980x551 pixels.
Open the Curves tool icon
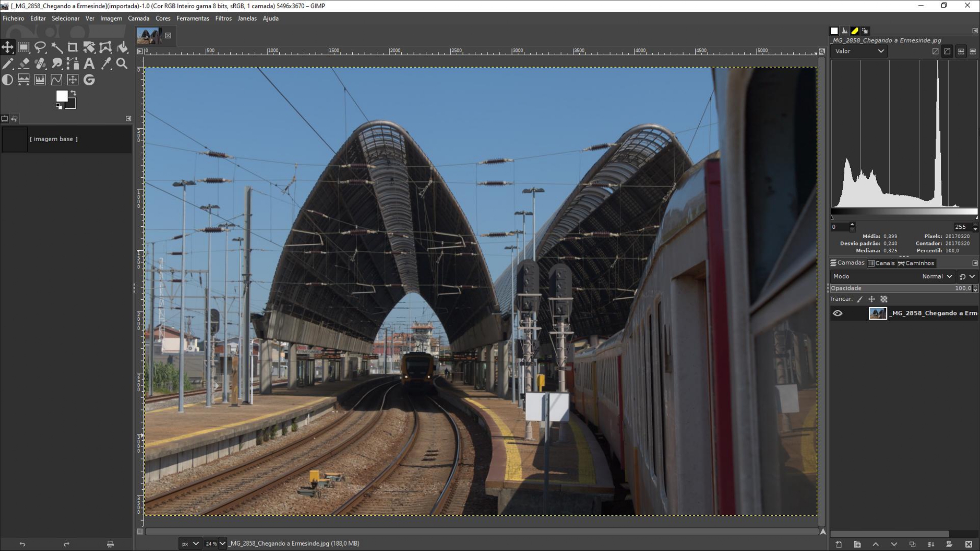(56, 80)
